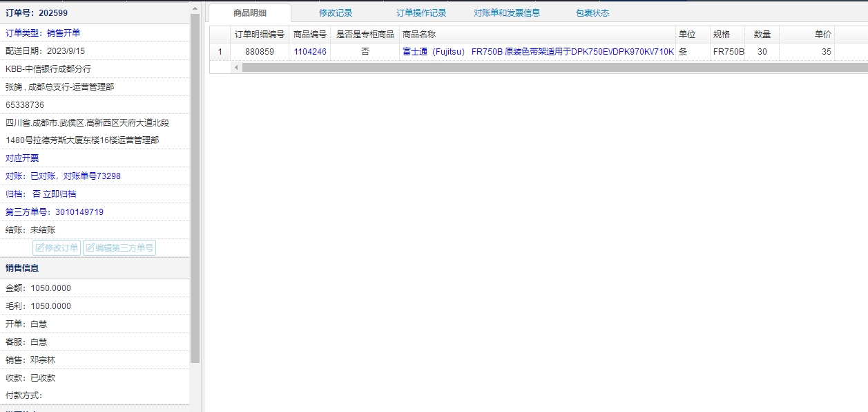Viewport: 868px width, 412px height.
Task: Switch to the 修改记录 tab
Action: [336, 12]
